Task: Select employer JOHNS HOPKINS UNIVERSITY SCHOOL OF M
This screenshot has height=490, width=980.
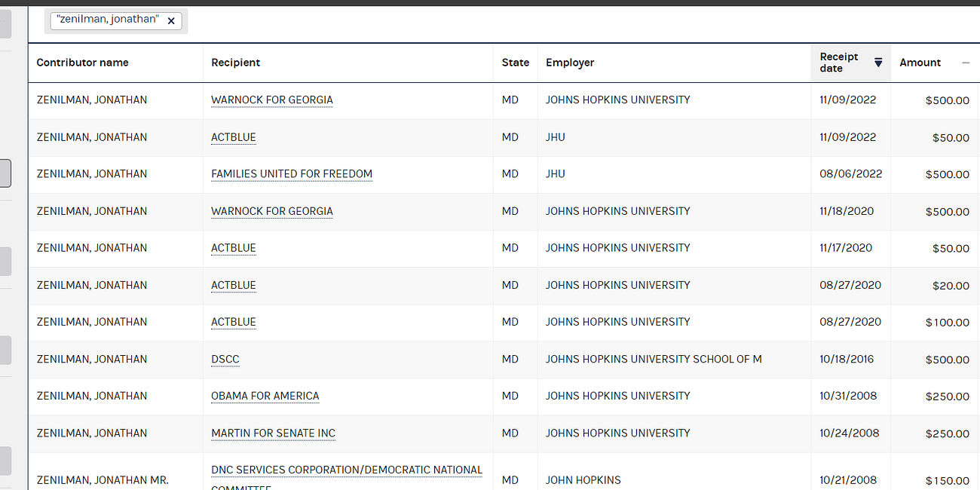Action: pos(654,359)
